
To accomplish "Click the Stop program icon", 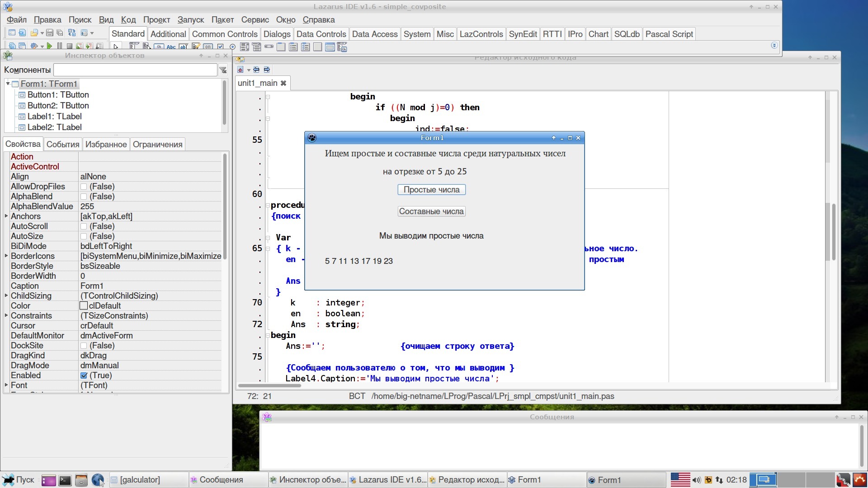I will click(70, 46).
